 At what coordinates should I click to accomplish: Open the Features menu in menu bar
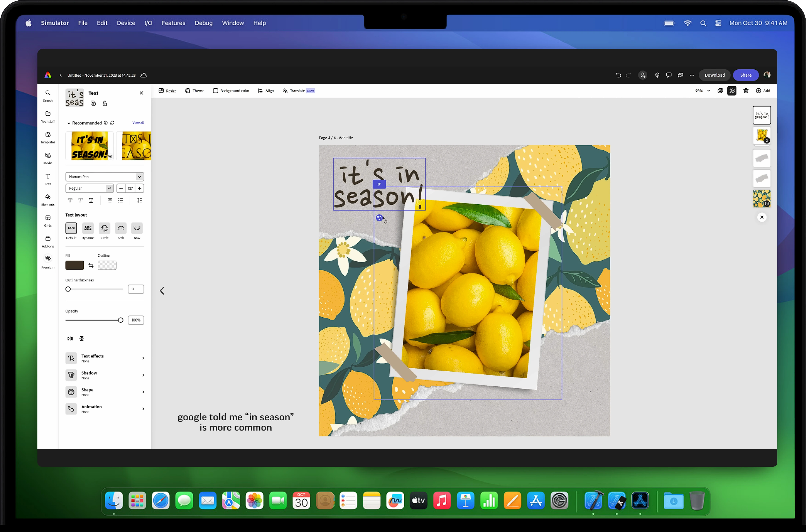pyautogui.click(x=173, y=23)
